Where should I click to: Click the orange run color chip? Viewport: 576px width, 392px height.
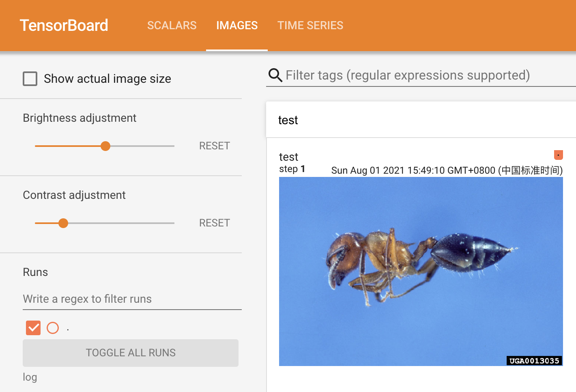(558, 155)
